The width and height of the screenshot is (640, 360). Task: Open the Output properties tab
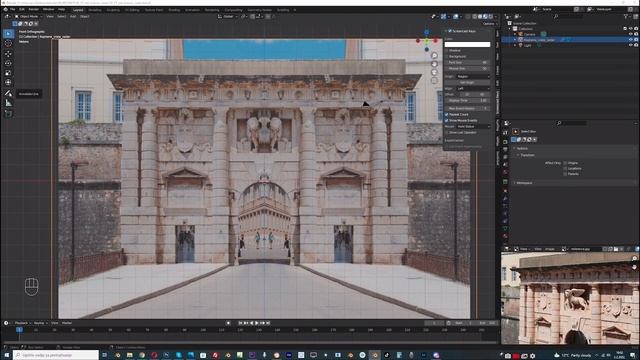505,149
